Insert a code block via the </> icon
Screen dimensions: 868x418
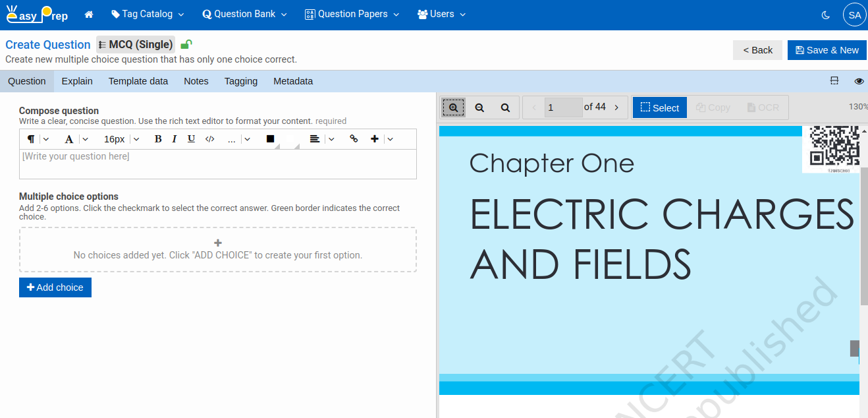point(209,139)
